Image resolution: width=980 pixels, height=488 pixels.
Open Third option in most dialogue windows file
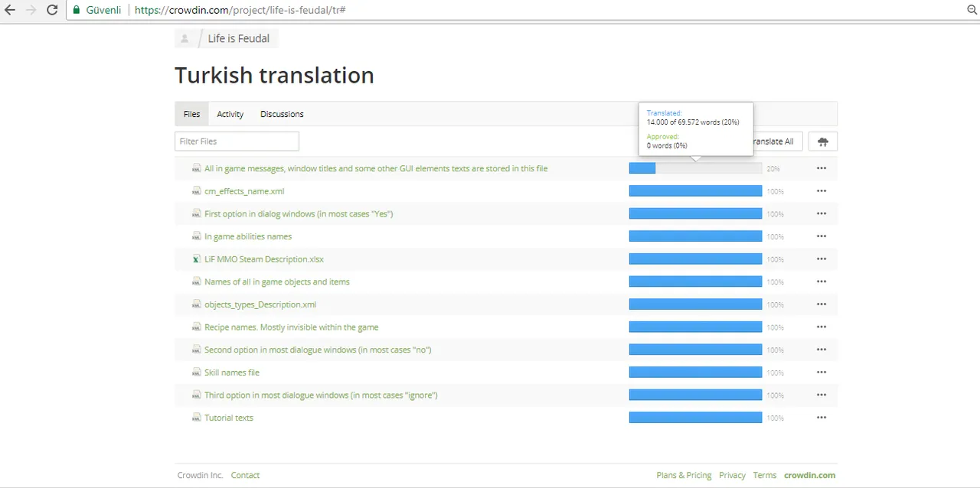(x=321, y=395)
